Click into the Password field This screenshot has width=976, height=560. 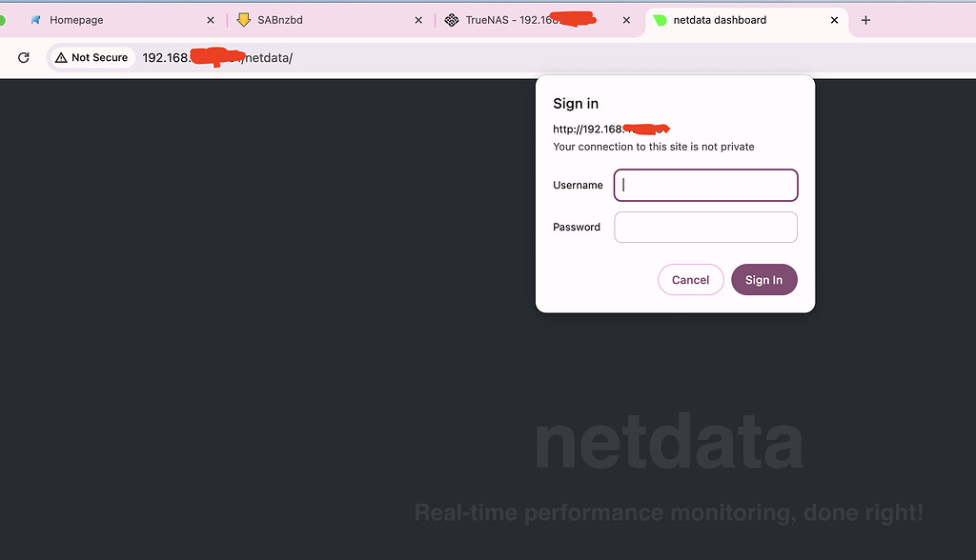[x=705, y=228]
